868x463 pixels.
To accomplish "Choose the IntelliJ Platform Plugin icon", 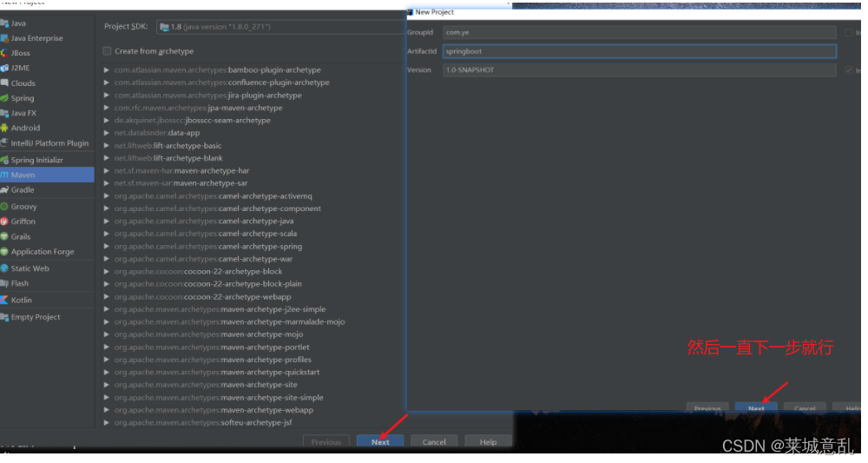I will 4,142.
